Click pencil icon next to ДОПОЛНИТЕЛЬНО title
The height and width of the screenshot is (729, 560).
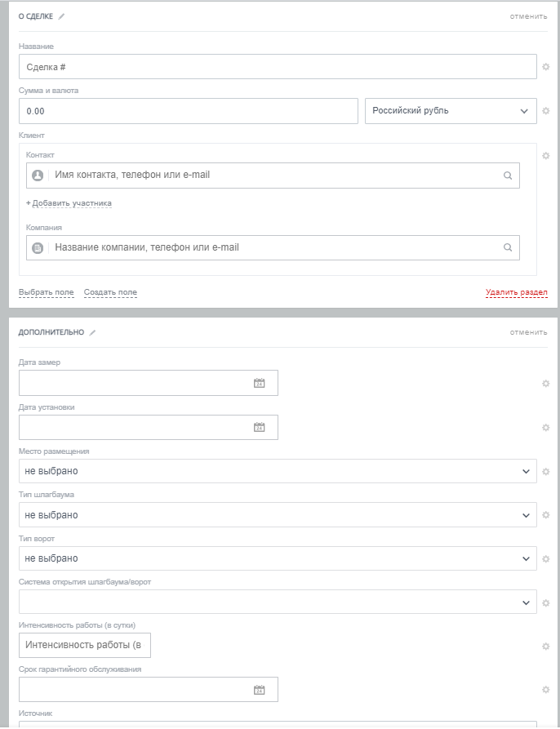(x=92, y=332)
